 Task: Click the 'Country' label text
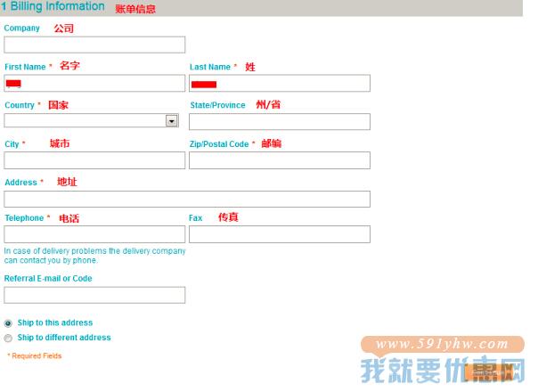[x=20, y=105]
